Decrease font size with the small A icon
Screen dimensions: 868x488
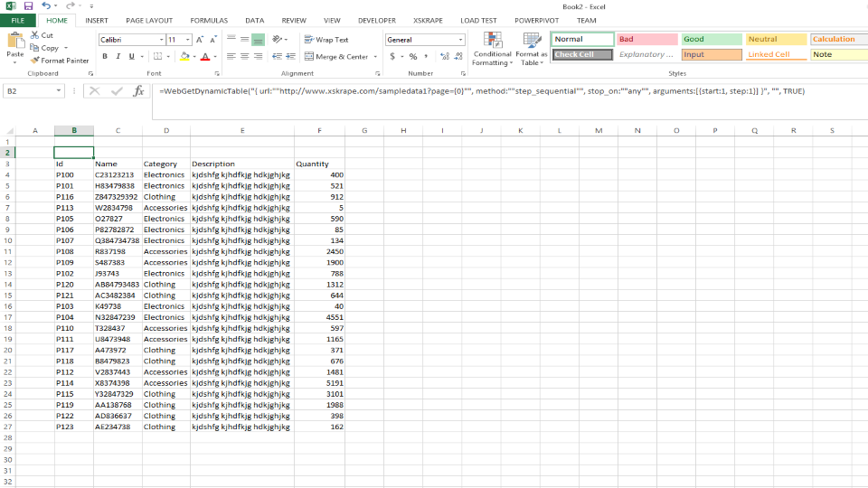(x=213, y=40)
